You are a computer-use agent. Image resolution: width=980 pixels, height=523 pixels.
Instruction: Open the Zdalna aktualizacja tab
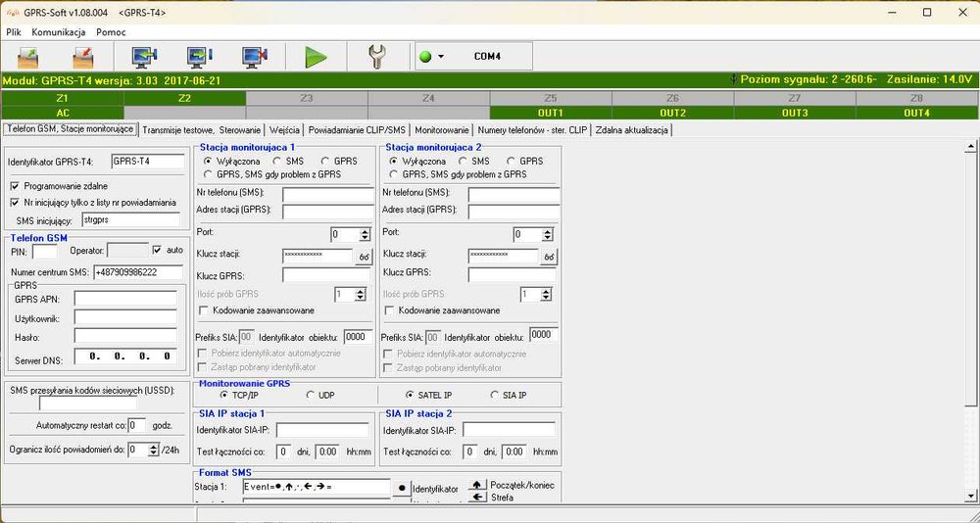[x=632, y=130]
